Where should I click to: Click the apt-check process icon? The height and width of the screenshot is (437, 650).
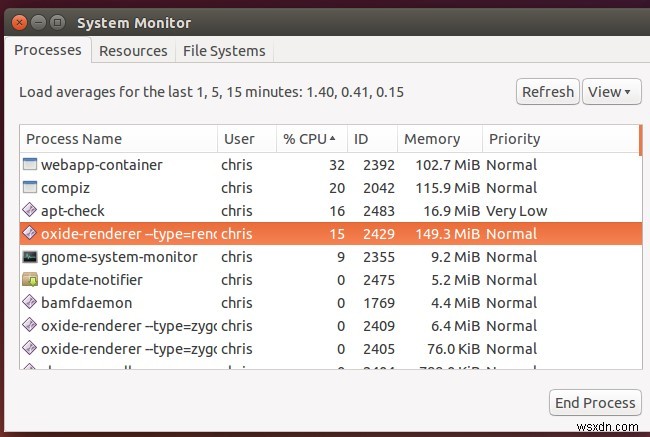coord(29,211)
